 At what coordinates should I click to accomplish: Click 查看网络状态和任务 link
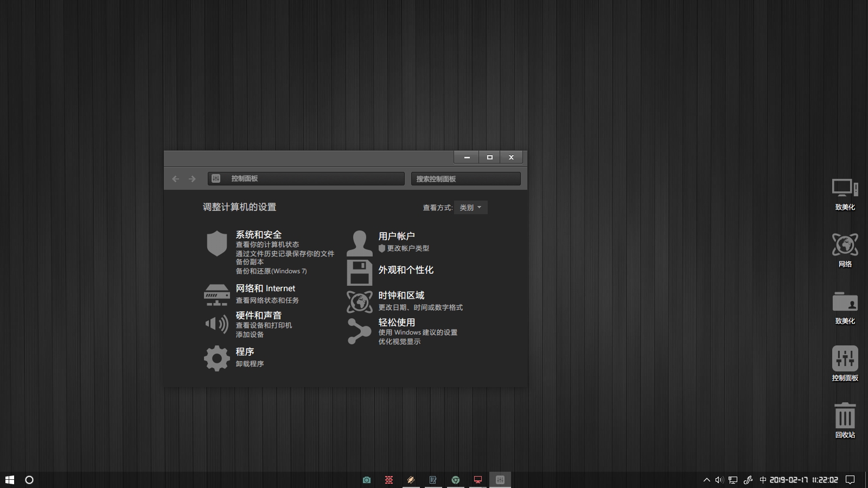click(267, 300)
